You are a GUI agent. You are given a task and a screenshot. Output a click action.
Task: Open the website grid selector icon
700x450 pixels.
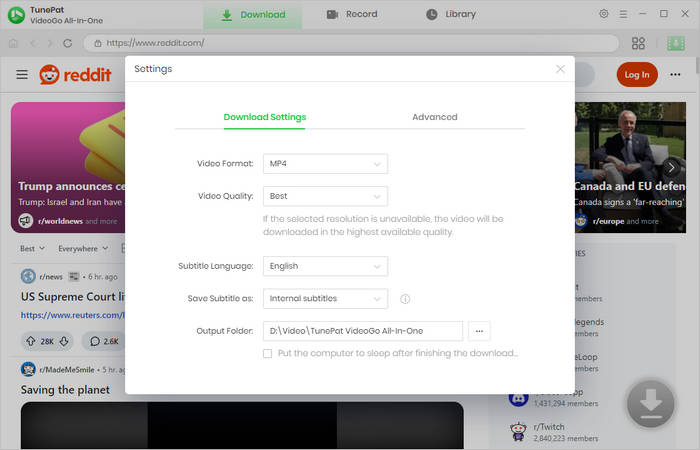(x=638, y=43)
